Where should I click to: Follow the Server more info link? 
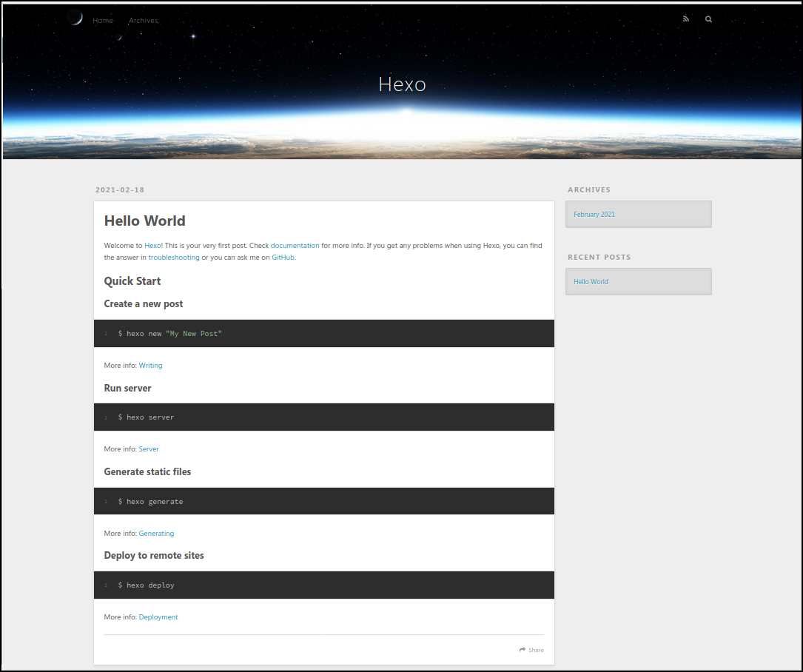(x=149, y=449)
